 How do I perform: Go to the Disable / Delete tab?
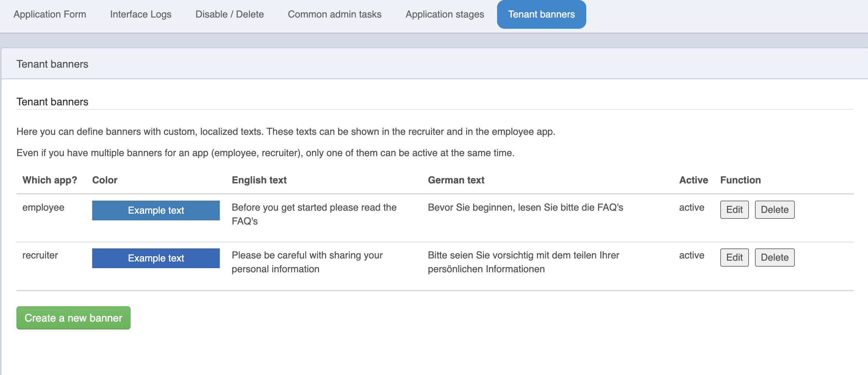coord(230,14)
